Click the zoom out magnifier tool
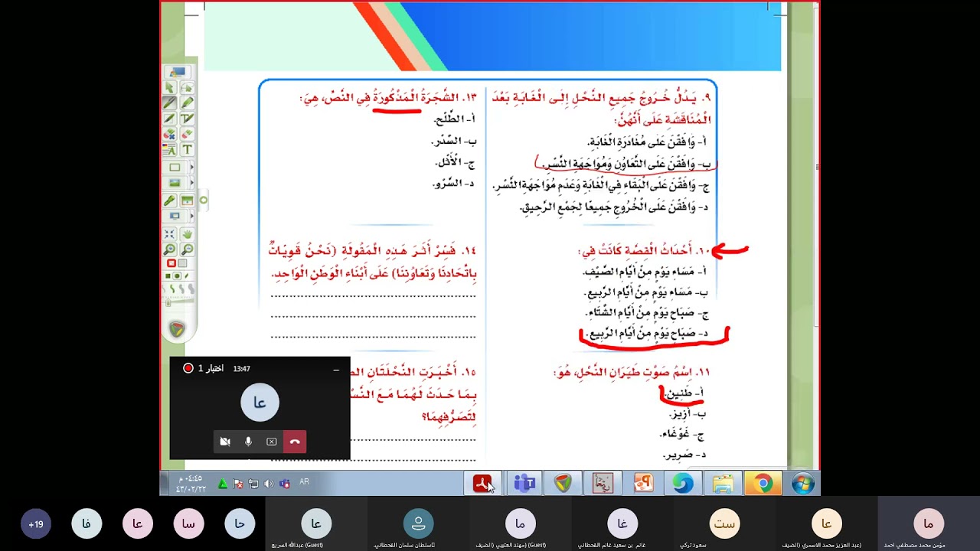The width and height of the screenshot is (980, 551). [188, 249]
